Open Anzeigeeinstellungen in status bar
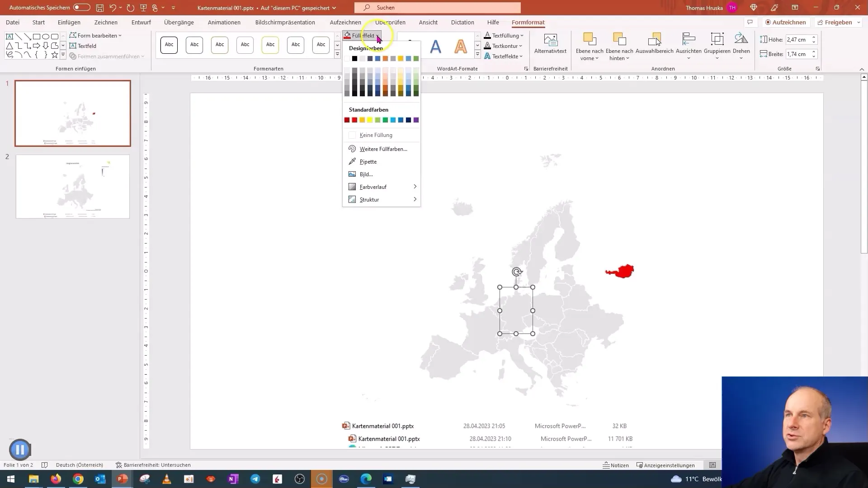The height and width of the screenshot is (488, 868). tap(665, 465)
